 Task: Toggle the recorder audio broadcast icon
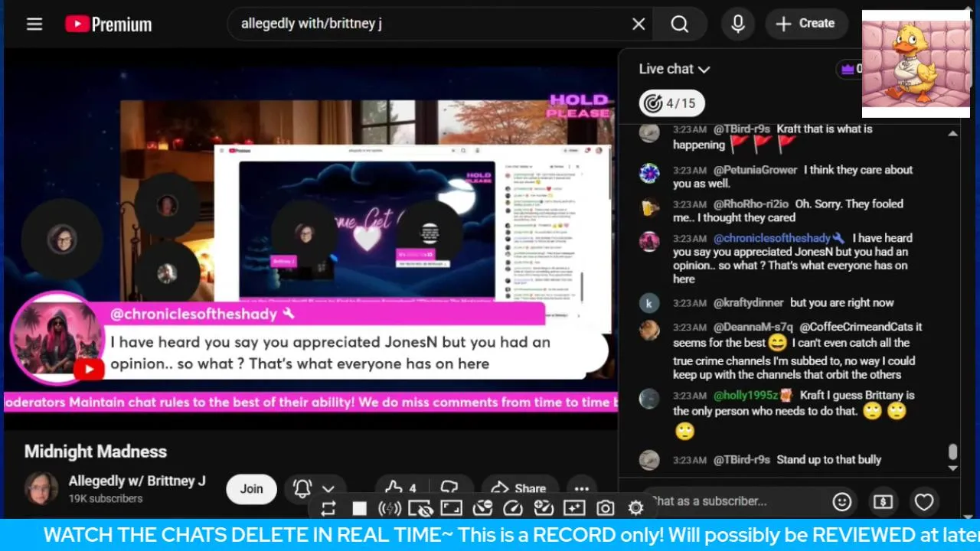click(x=390, y=508)
